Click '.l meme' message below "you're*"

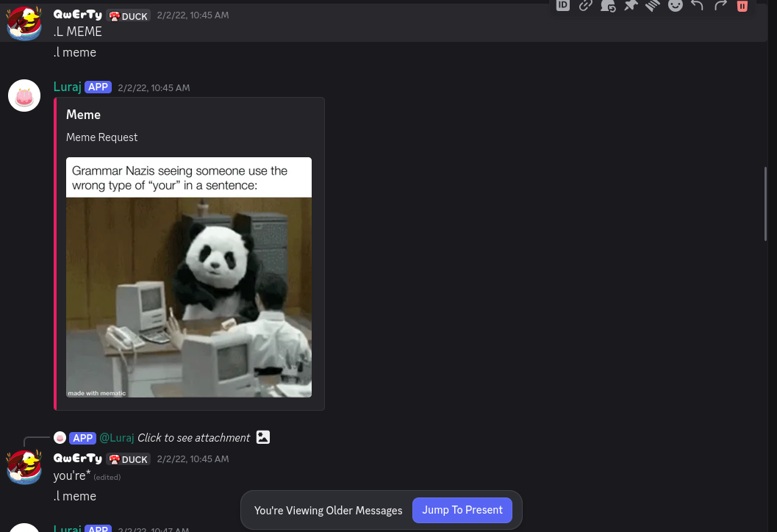75,496
